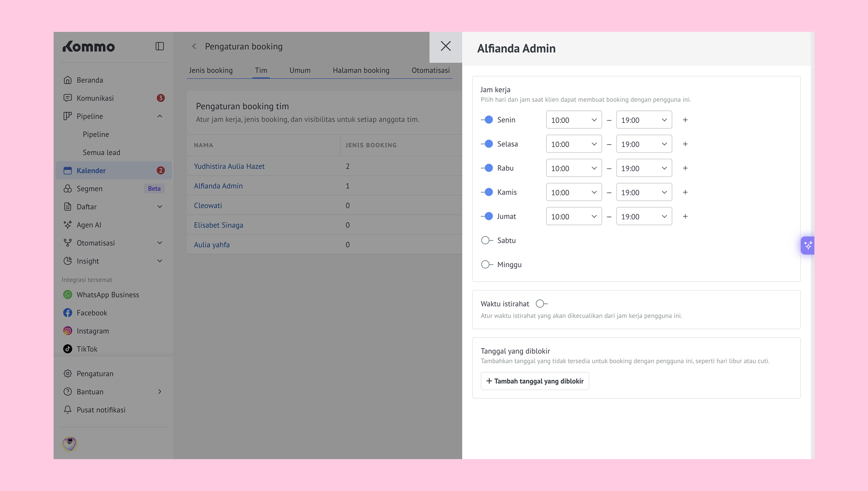Image resolution: width=868 pixels, height=491 pixels.
Task: Open Senin end time dropdown
Action: 644,120
